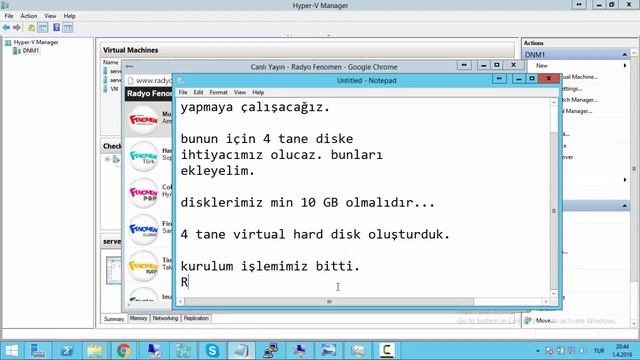Switch to the Summary tab in Hyper-V details
This screenshot has width=640, height=360.
coord(114,319)
